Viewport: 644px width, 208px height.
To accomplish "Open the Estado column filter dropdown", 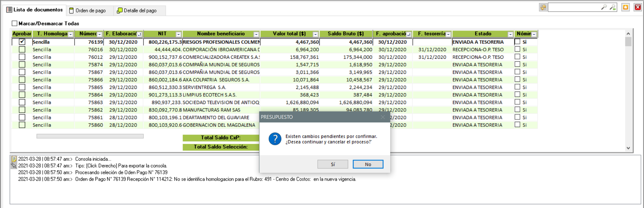I will pos(510,34).
